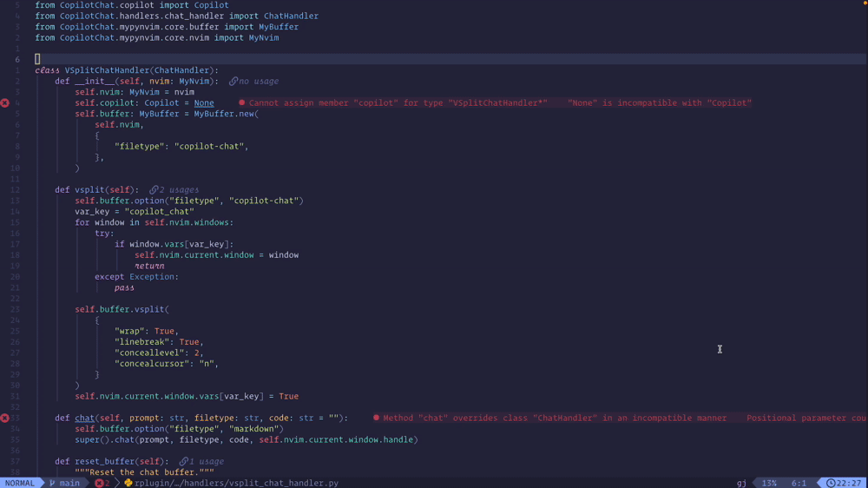The width and height of the screenshot is (868, 488).
Task: Click the '"conceallevel": 2,' entry
Action: pyautogui.click(x=159, y=353)
